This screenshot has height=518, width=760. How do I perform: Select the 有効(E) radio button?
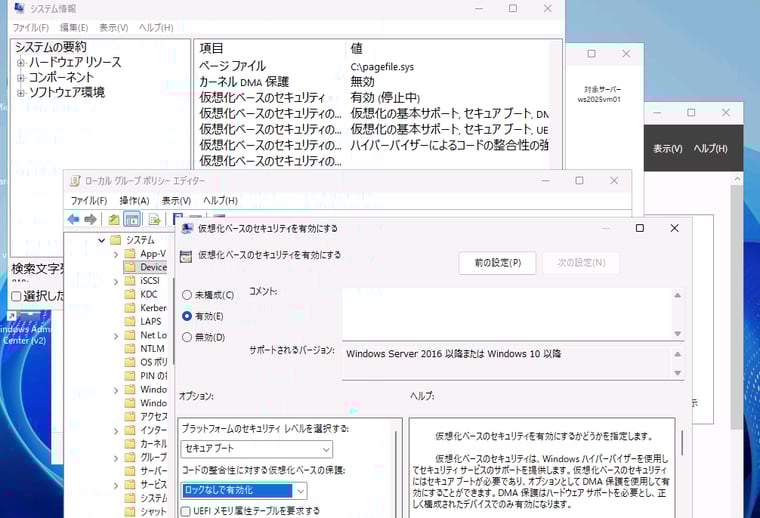[x=187, y=316]
